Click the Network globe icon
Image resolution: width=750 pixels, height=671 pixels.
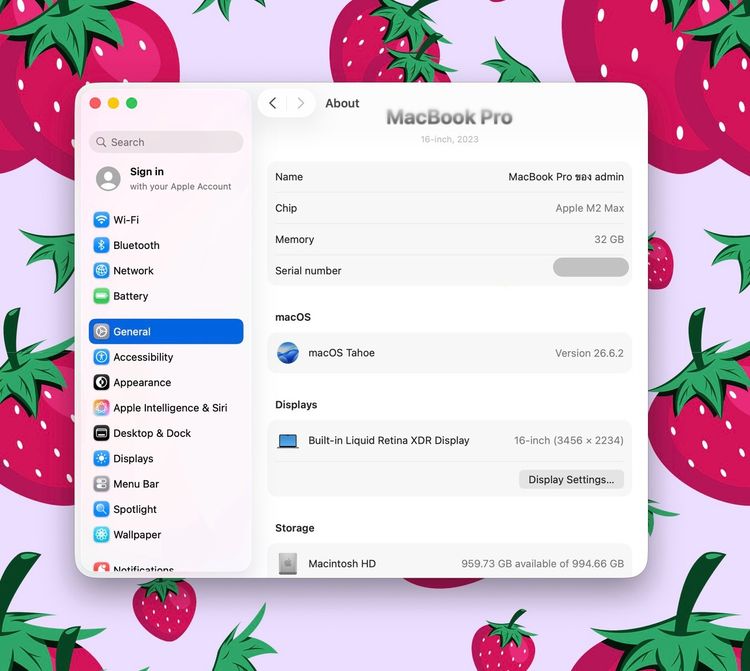(101, 271)
